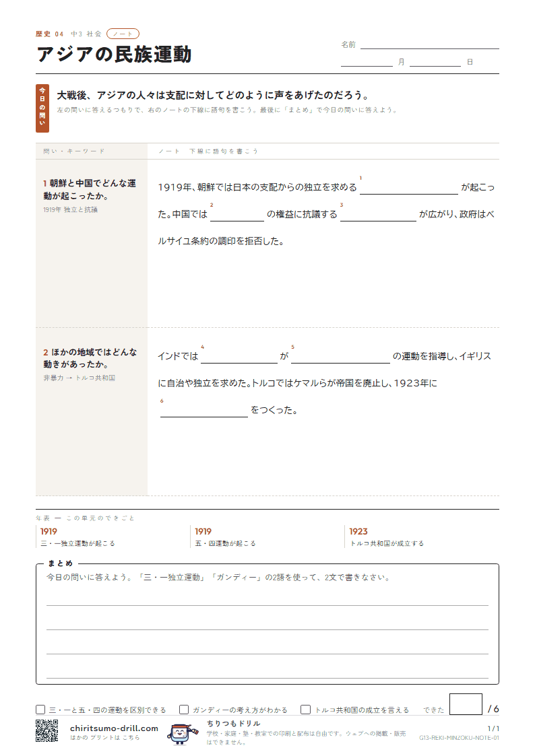Click the まとめ section label
Image resolution: width=535 pixels, height=756 pixels.
tap(60, 563)
